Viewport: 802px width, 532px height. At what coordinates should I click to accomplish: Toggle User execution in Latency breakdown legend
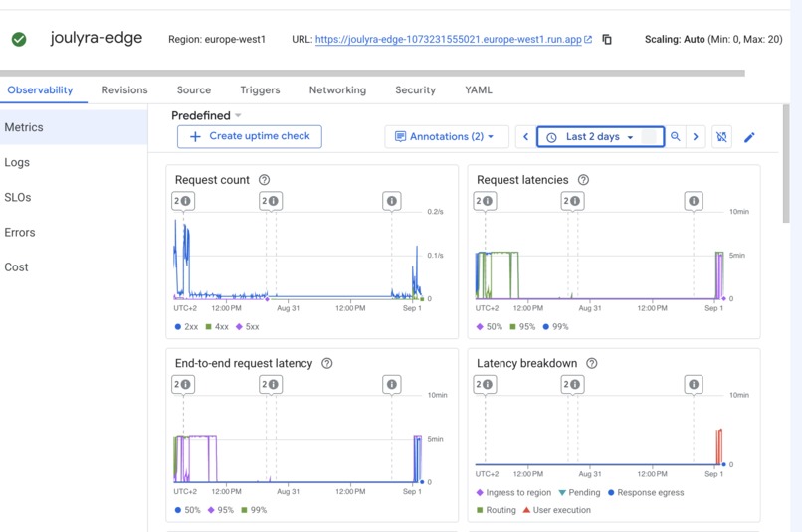tap(556, 510)
